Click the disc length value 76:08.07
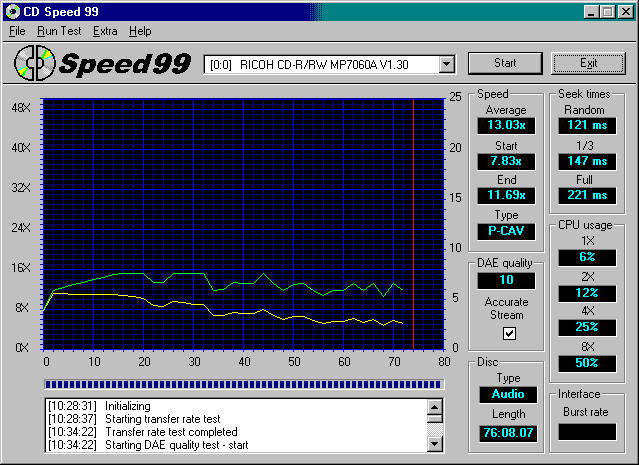 pos(508,433)
